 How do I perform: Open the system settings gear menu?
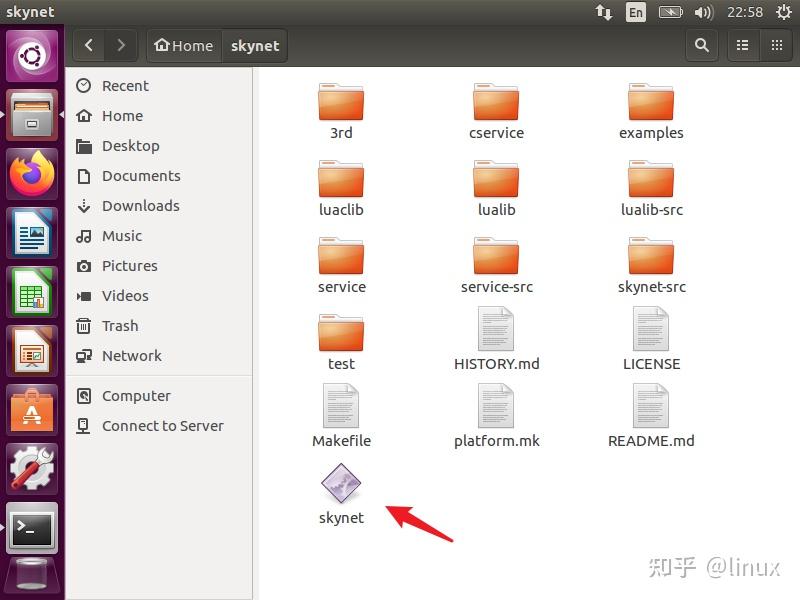click(782, 12)
